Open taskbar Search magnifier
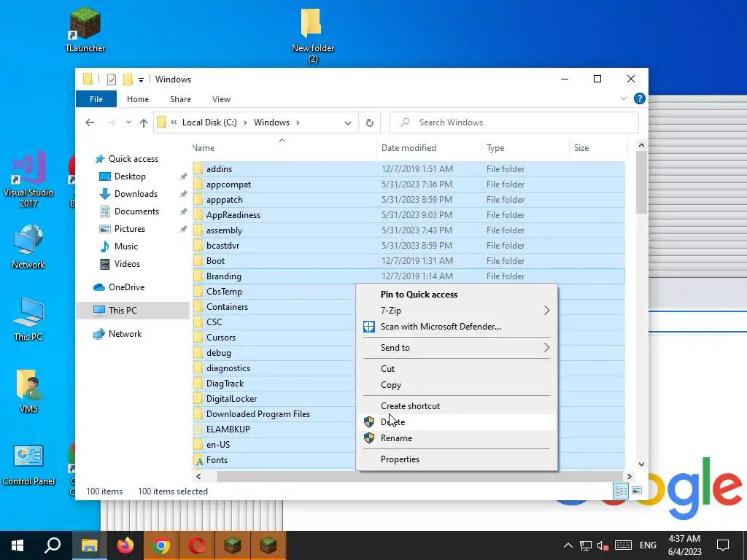 click(x=53, y=545)
